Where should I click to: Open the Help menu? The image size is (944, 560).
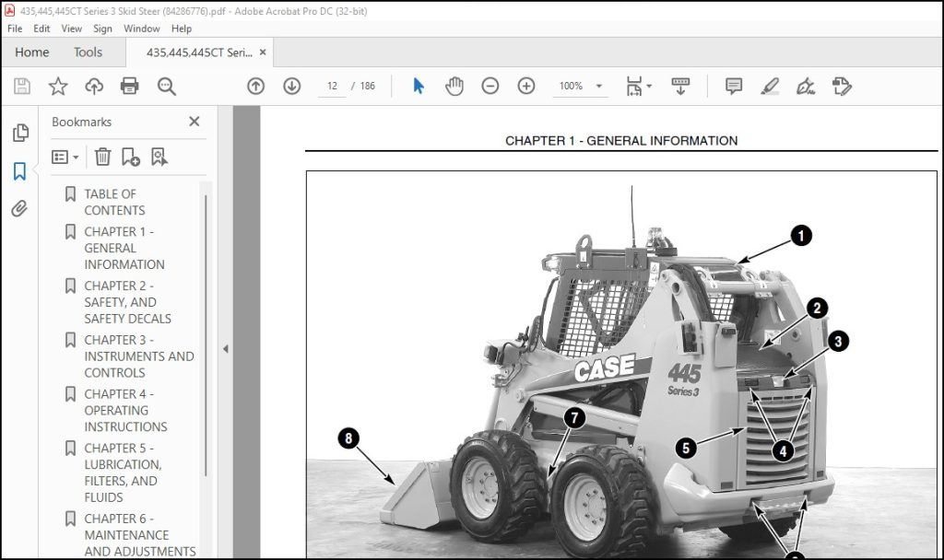click(182, 29)
